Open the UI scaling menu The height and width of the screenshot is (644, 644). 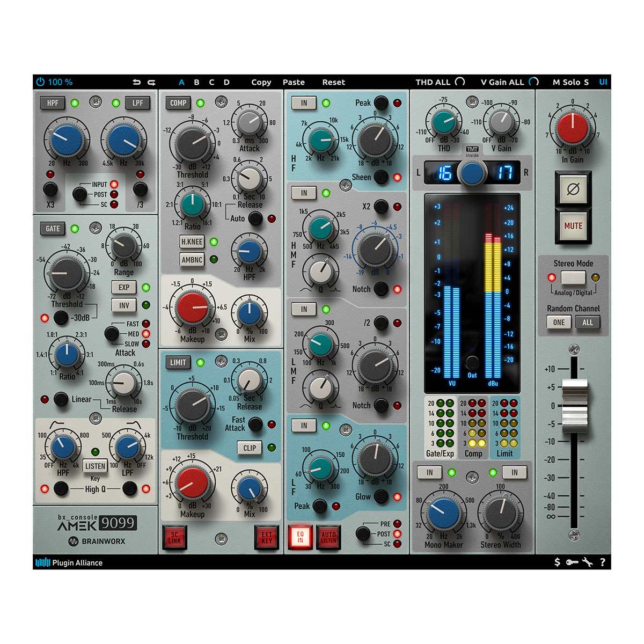[x=603, y=82]
